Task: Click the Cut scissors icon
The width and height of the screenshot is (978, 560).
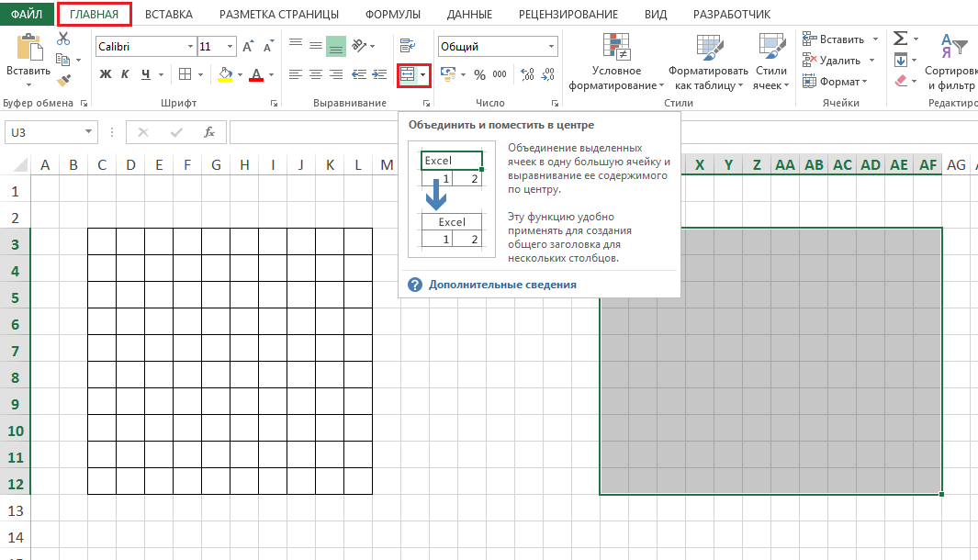Action: pos(63,39)
